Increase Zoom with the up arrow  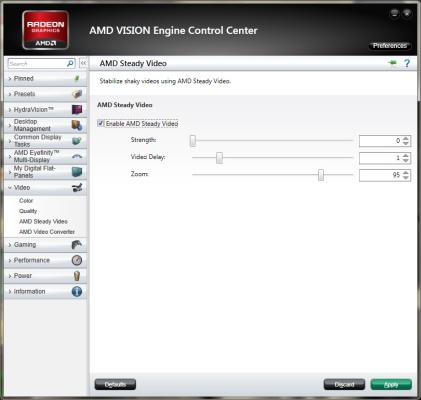click(x=406, y=172)
